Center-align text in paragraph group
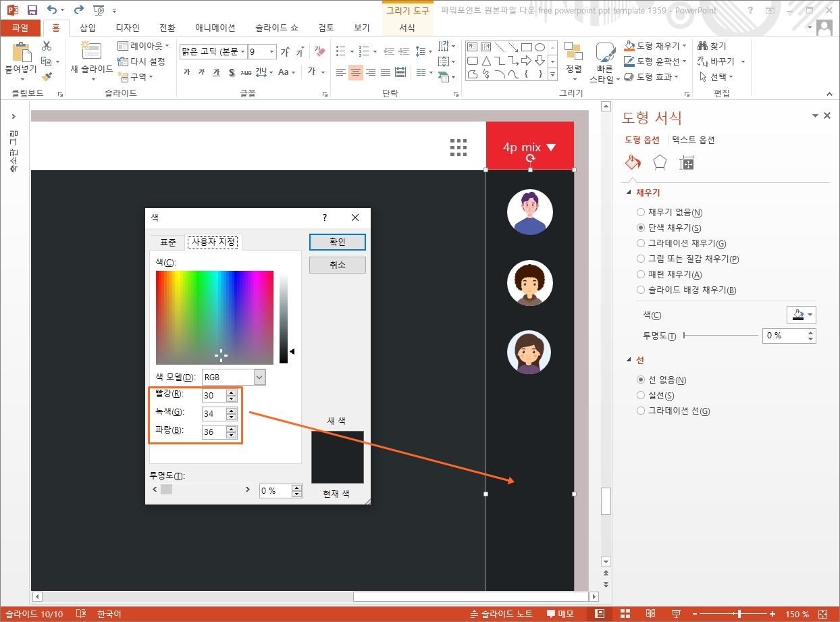 click(356, 72)
